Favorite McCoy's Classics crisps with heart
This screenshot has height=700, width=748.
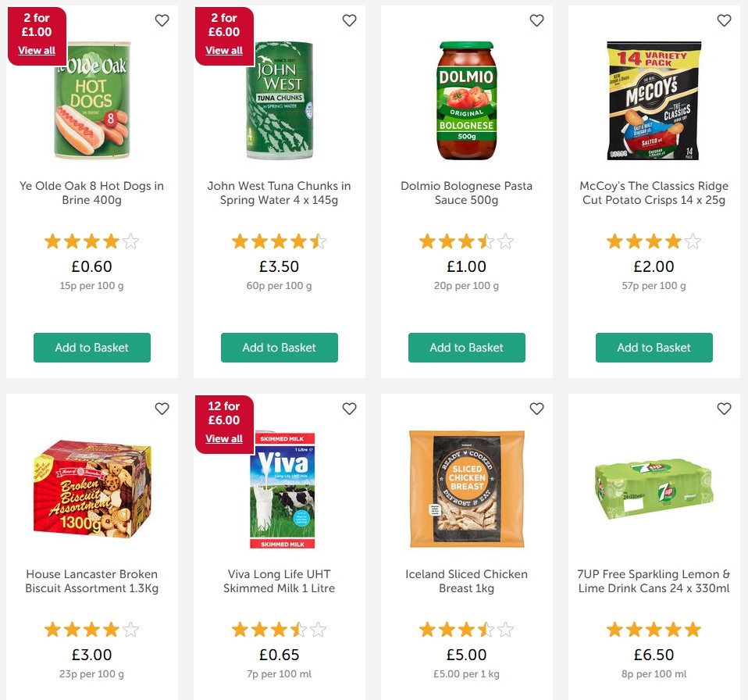(724, 21)
